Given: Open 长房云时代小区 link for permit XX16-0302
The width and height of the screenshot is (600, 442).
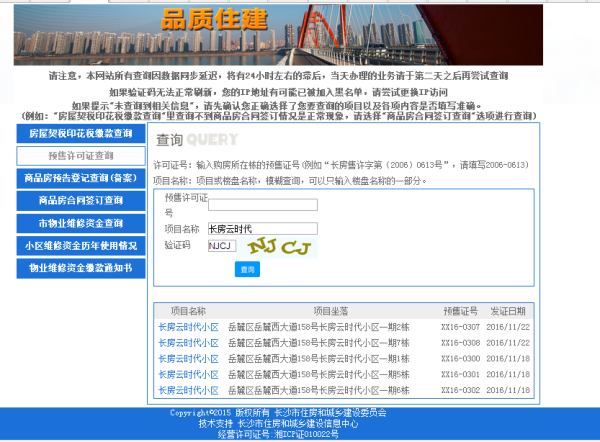Looking at the screenshot, I should [188, 390].
